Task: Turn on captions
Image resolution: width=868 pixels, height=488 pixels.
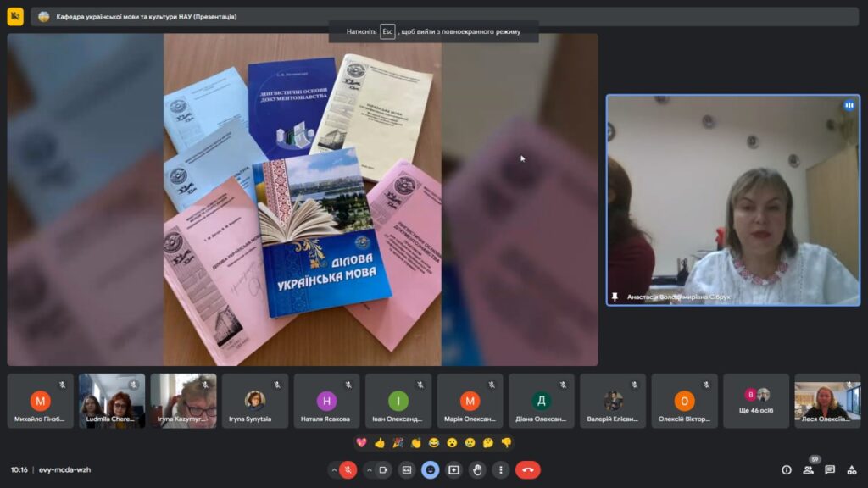Action: (407, 469)
